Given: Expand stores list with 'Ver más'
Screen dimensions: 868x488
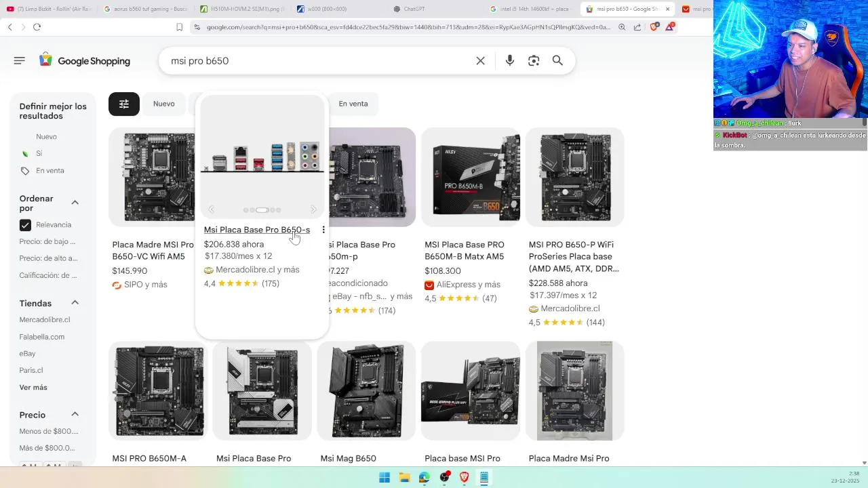Looking at the screenshot, I should [x=33, y=388].
